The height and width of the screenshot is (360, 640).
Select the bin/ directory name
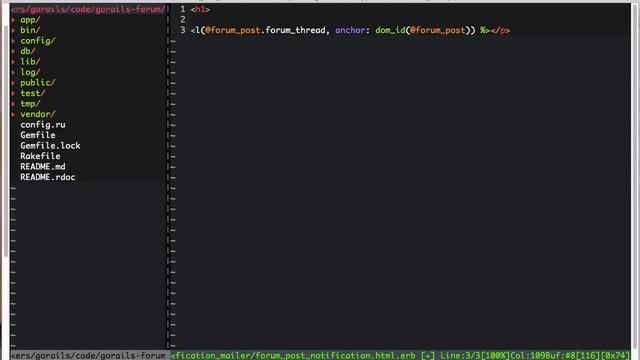(30, 30)
